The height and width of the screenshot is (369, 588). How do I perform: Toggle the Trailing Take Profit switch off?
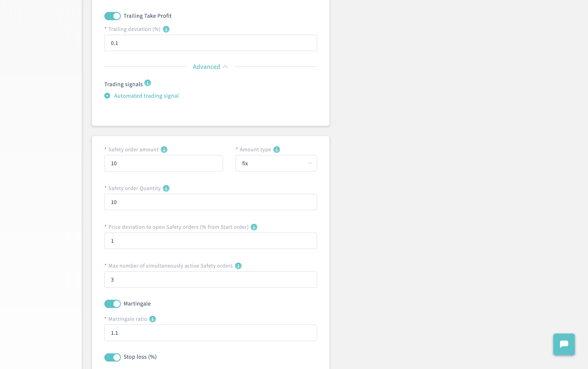point(112,16)
